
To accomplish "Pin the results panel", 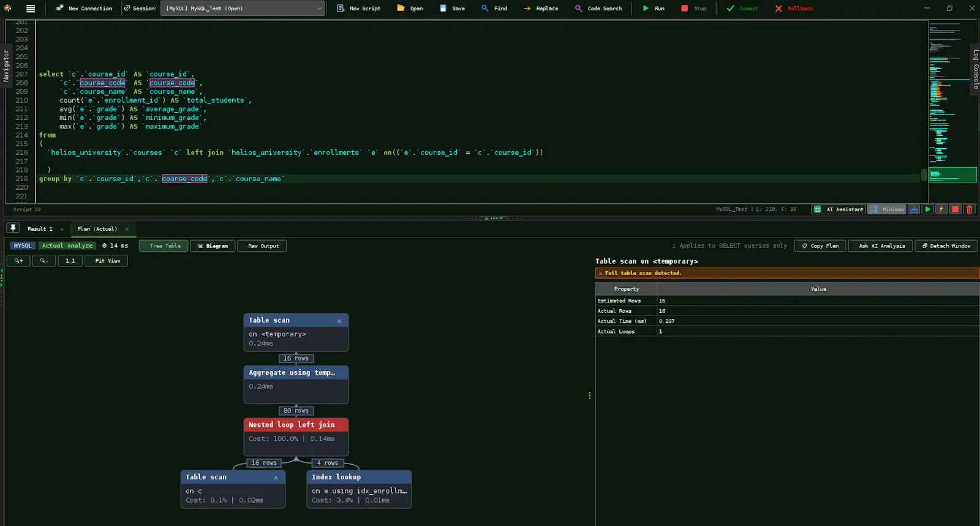I will (13, 228).
